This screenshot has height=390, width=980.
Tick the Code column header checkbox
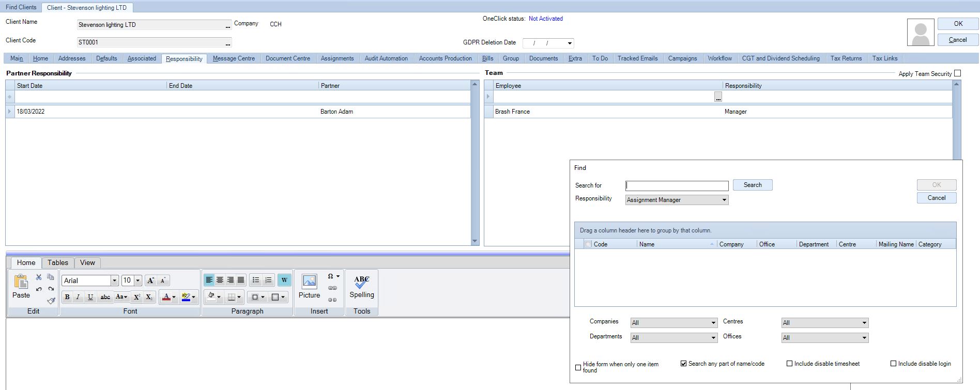tap(588, 244)
